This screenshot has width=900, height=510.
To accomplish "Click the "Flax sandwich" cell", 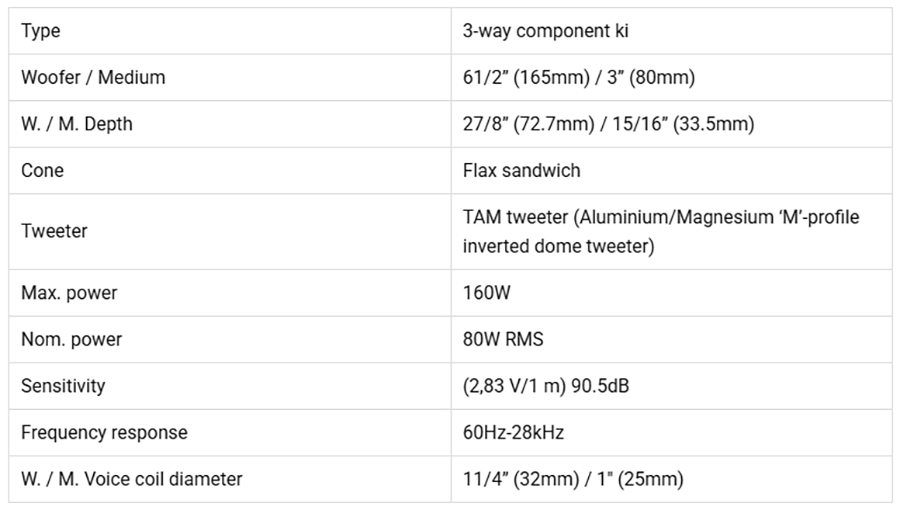I will click(521, 170).
